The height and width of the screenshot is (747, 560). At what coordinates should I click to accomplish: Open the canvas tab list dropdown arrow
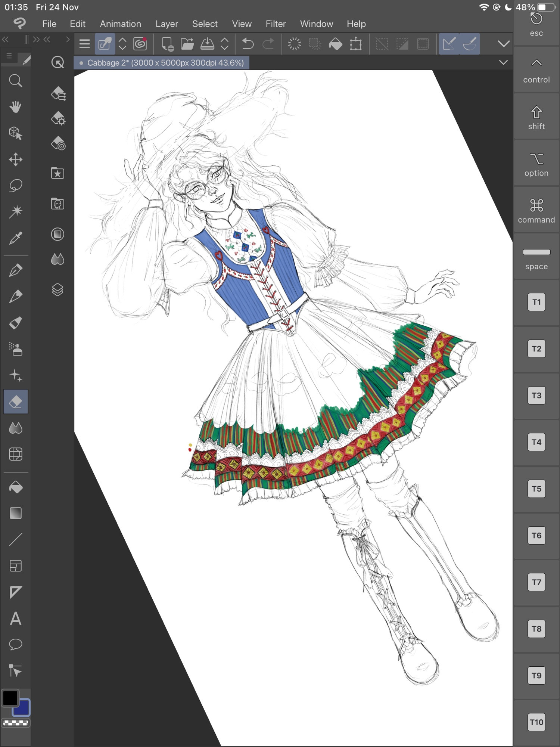(504, 62)
